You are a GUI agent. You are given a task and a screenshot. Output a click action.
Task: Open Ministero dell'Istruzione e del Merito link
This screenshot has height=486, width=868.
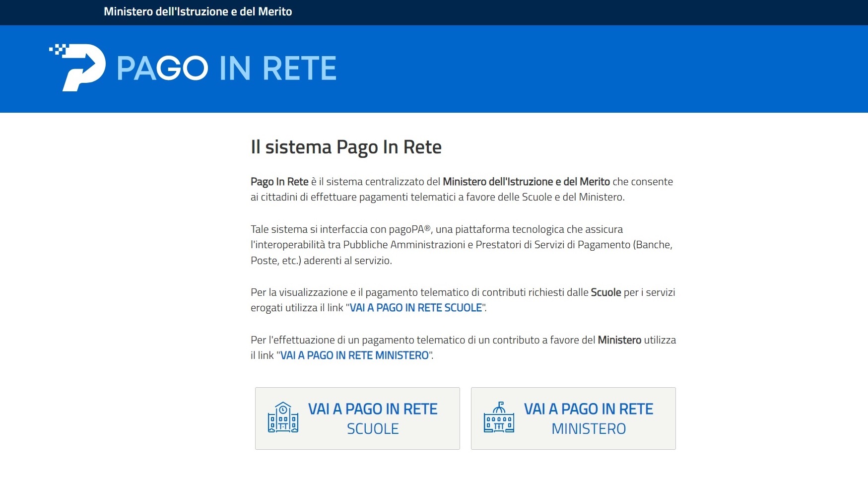pyautogui.click(x=198, y=11)
